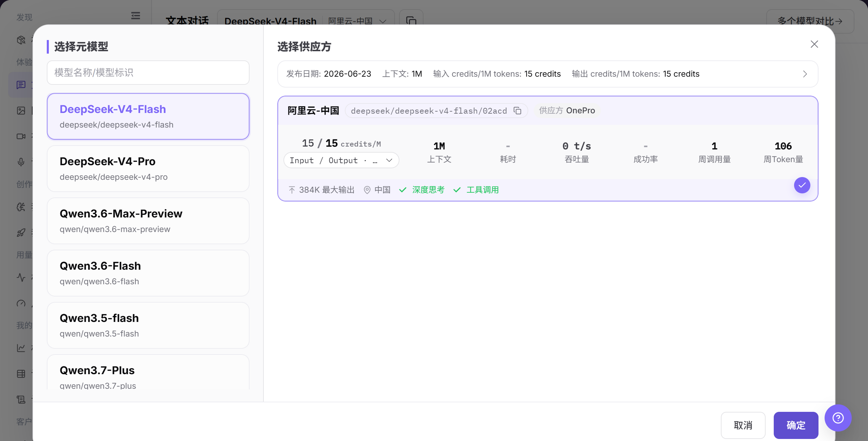
Task: Click the 106 周Token量 stat
Action: click(x=783, y=152)
